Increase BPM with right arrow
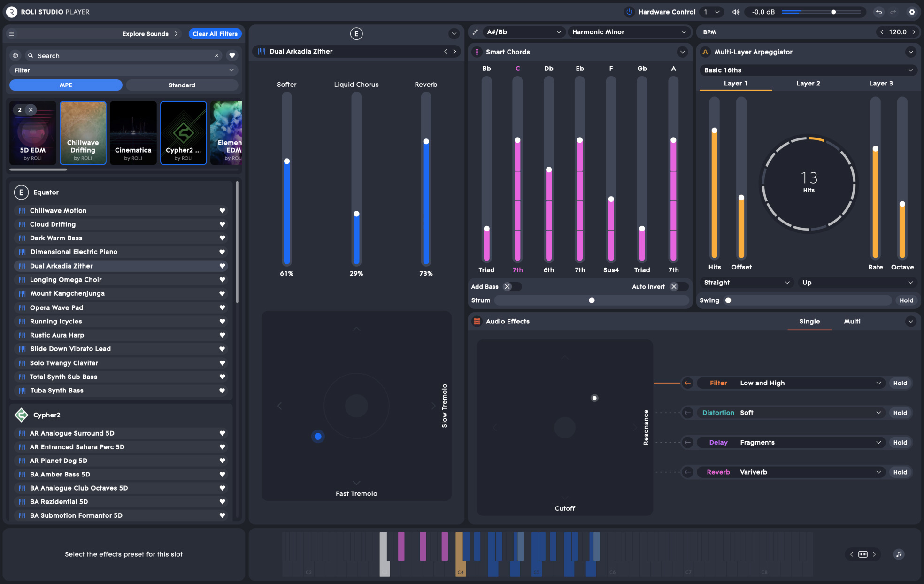Screen dimensions: 924x584 (x=914, y=32)
